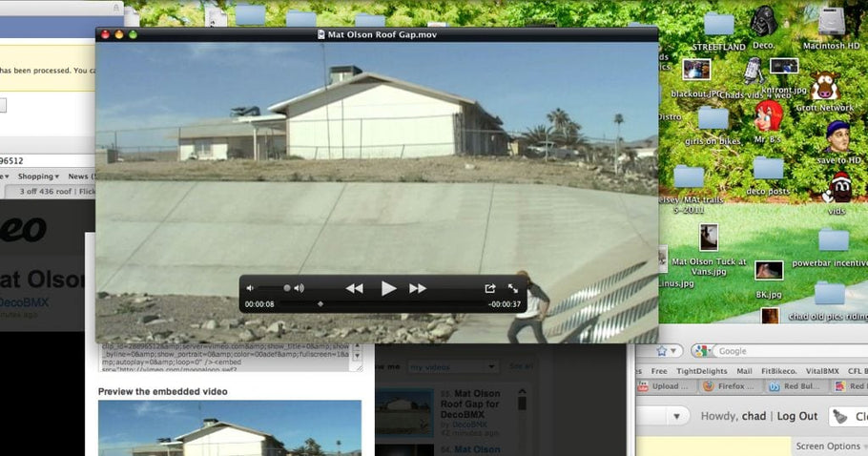This screenshot has height=456, width=868.
Task: Rewind the QuickTime video
Action: coord(355,288)
